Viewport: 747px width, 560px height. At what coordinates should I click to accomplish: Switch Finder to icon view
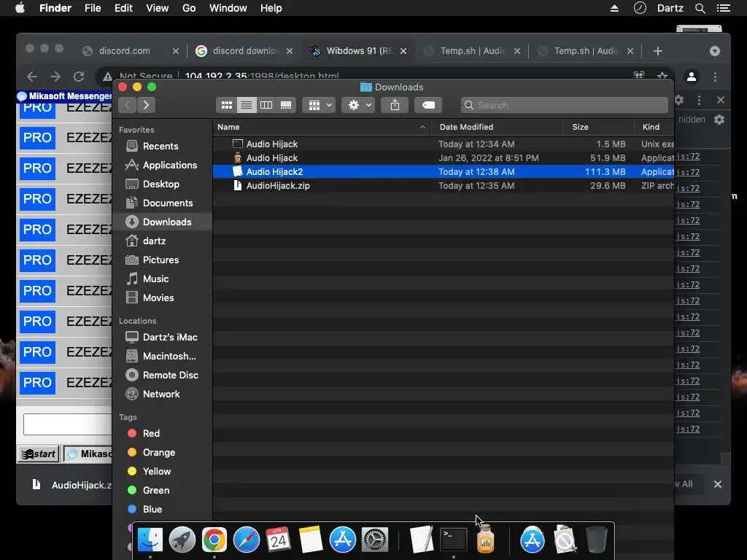(x=227, y=105)
